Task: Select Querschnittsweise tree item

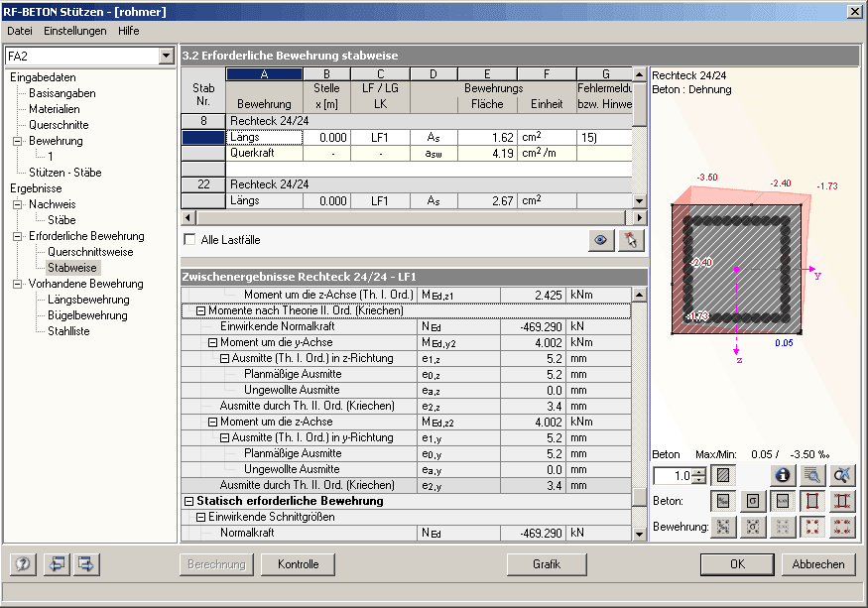Action: click(90, 252)
